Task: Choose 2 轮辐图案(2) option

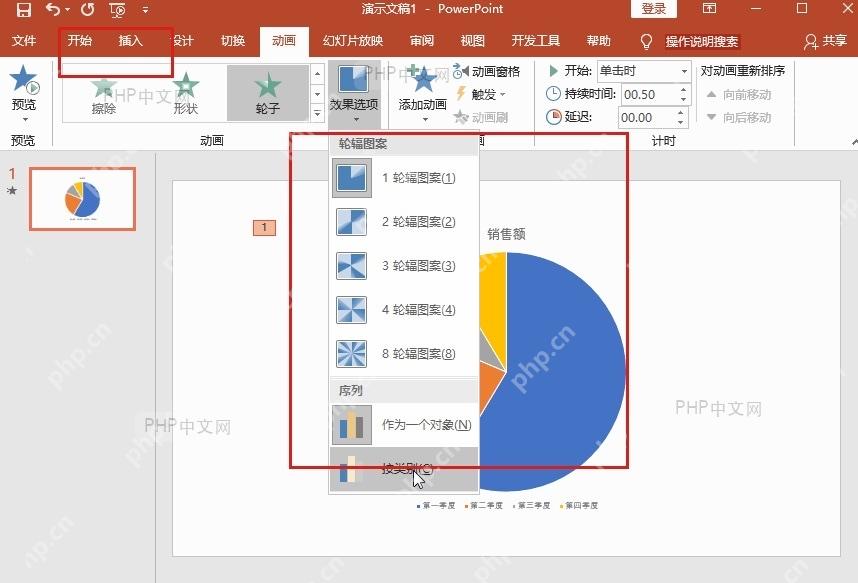Action: [404, 222]
